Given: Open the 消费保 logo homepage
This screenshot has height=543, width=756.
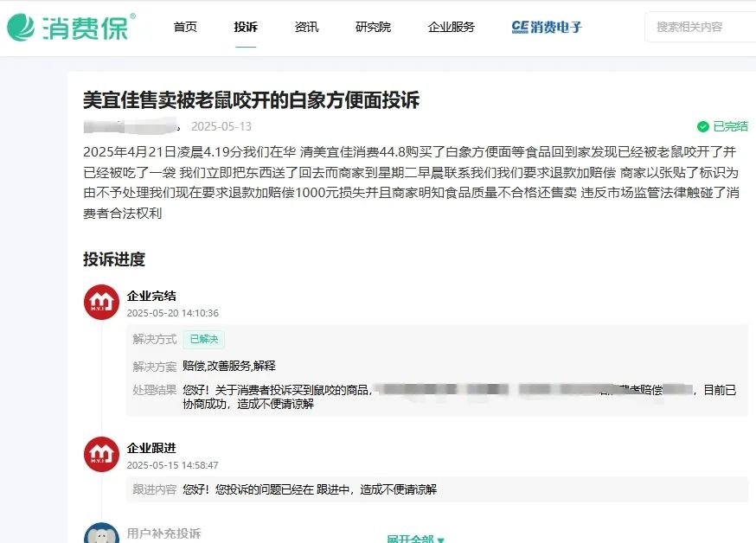Looking at the screenshot, I should 71,27.
